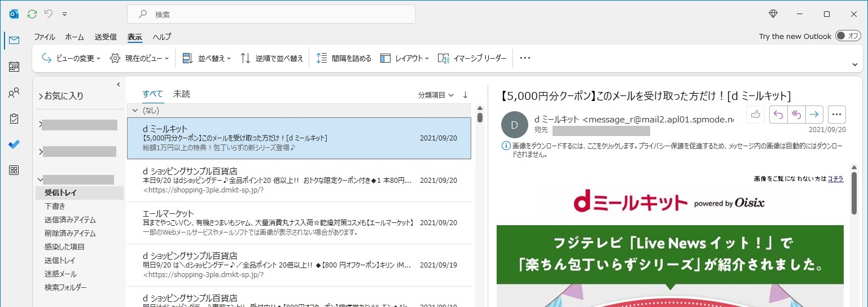Click the send/receive sync icon in title bar
The height and width of the screenshot is (307, 868).
pos(32,14)
